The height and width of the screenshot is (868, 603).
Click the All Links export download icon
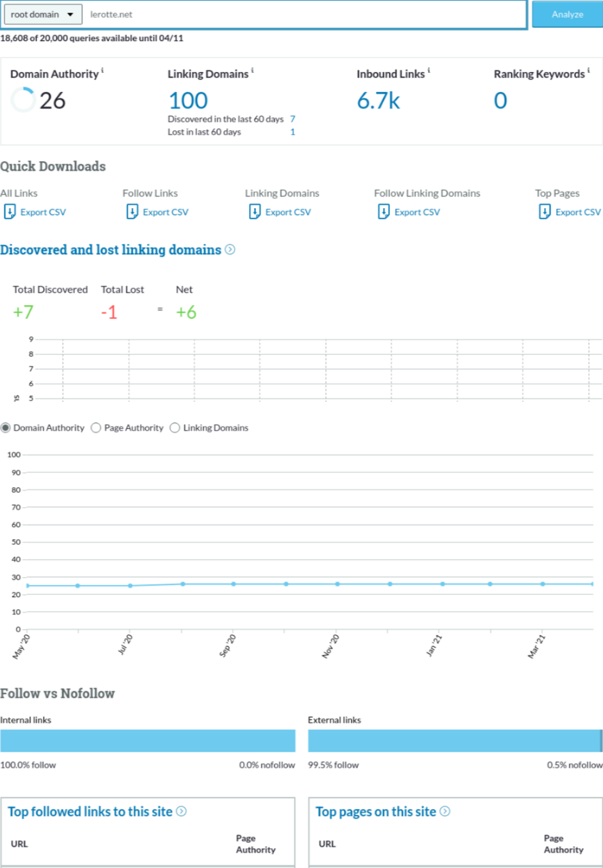tap(10, 212)
